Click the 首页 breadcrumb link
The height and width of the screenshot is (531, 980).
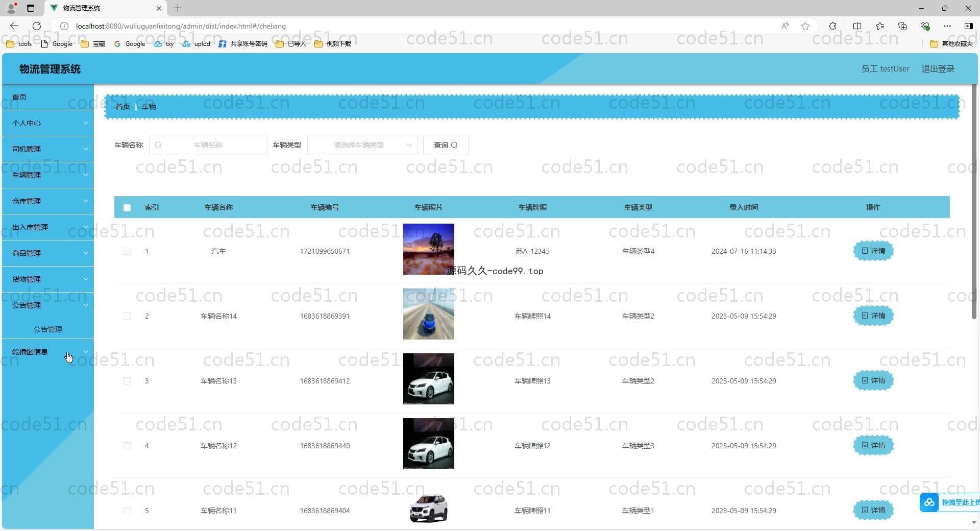coord(122,107)
